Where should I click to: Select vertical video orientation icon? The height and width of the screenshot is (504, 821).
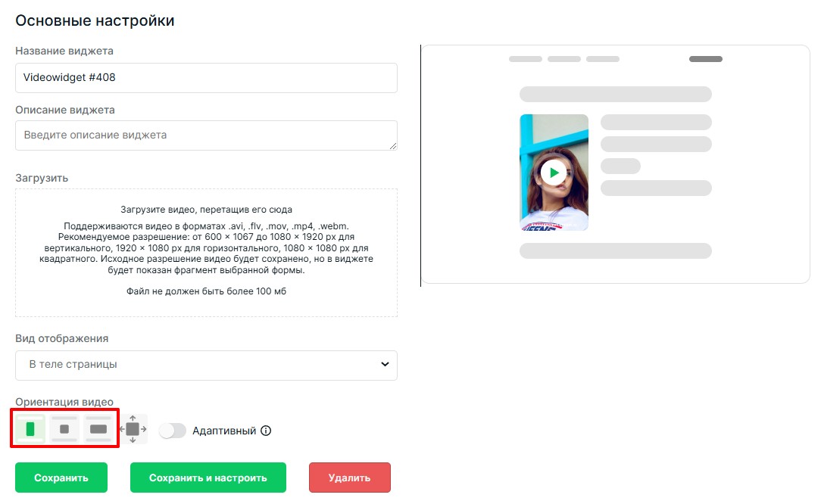(x=30, y=429)
